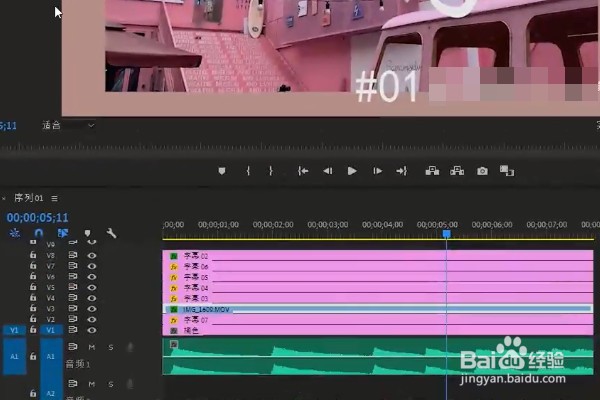Hide track V2 with eye icon
Image resolution: width=600 pixels, height=400 pixels.
click(x=91, y=319)
